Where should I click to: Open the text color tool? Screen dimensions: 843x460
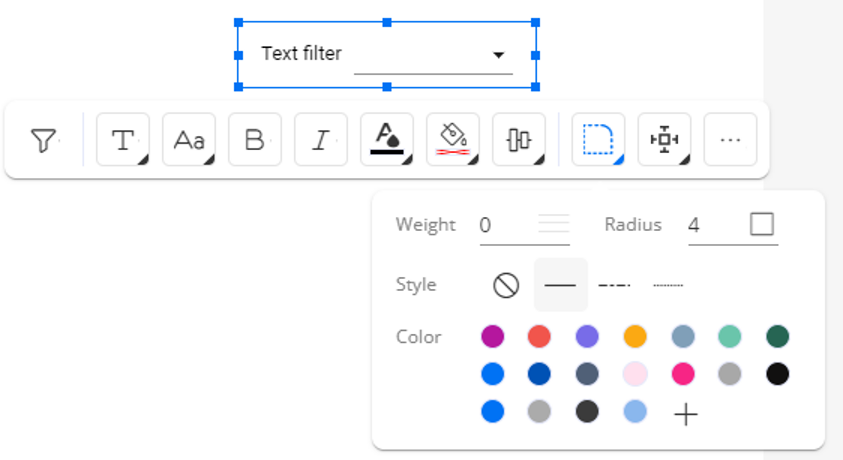point(387,140)
